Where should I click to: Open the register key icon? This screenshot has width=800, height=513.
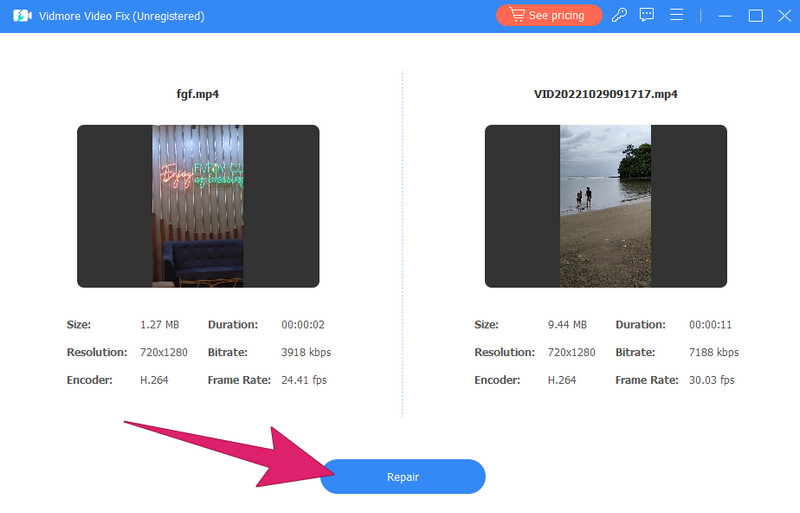(619, 16)
